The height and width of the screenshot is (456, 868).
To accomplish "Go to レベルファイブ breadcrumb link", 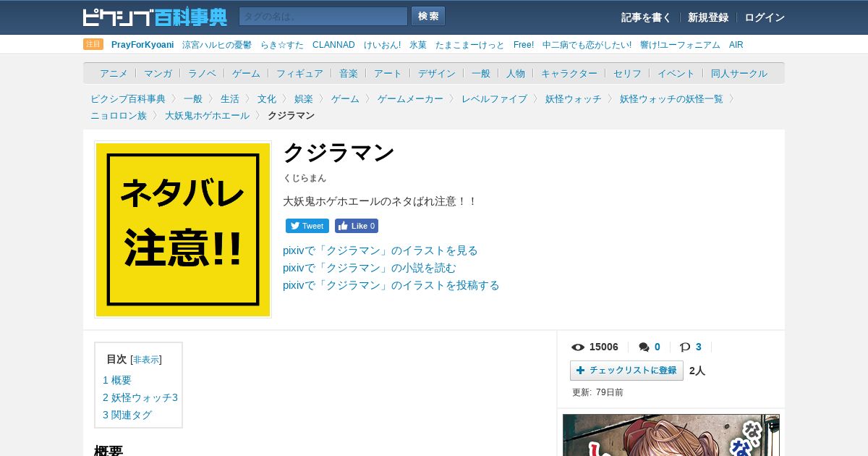I will pyautogui.click(x=494, y=98).
